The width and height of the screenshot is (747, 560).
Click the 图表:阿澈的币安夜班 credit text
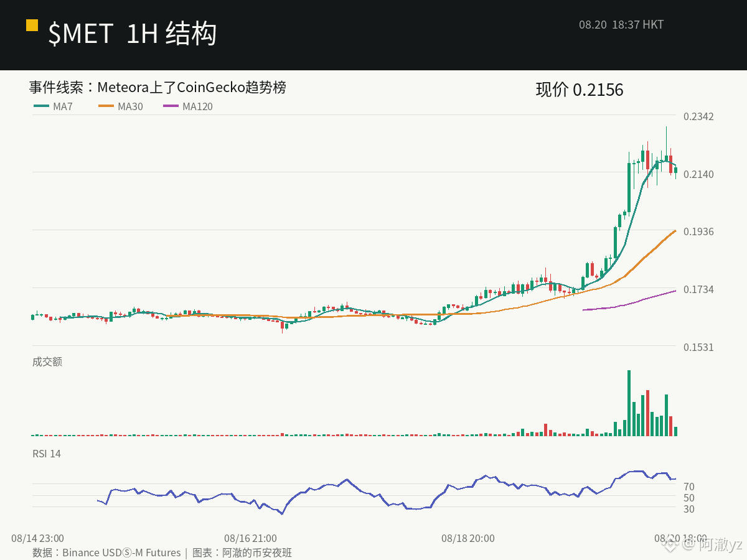(242, 553)
